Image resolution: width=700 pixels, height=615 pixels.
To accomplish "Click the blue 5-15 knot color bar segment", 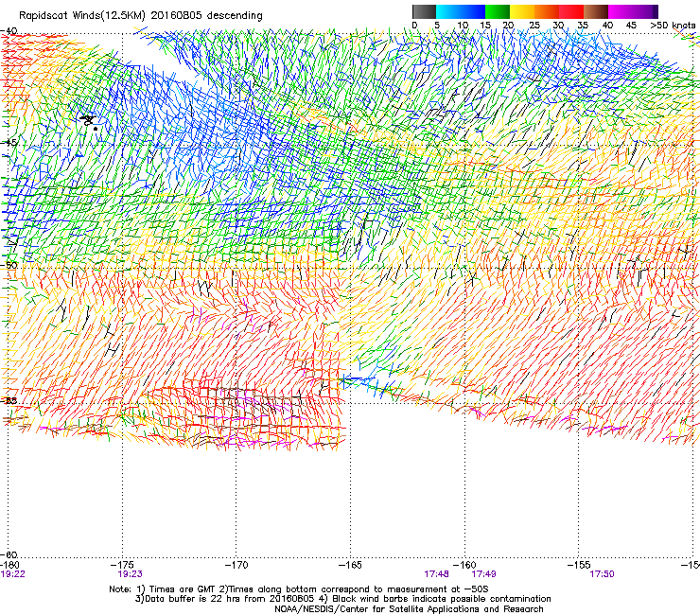I will [461, 11].
